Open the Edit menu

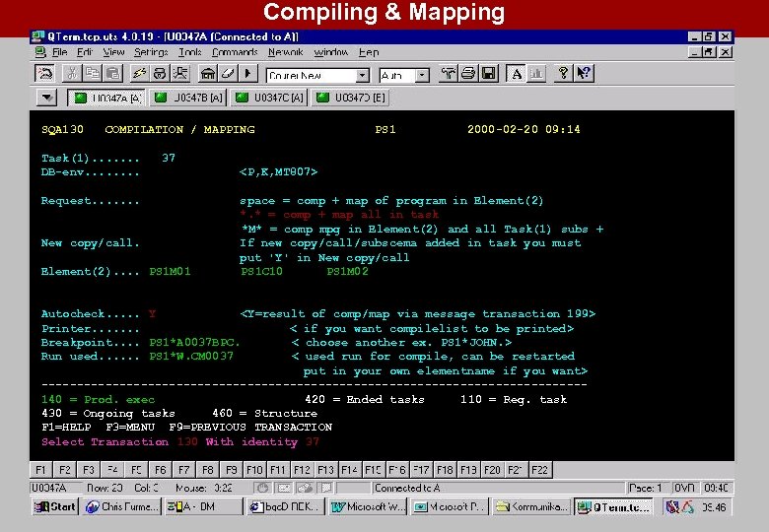(x=85, y=52)
